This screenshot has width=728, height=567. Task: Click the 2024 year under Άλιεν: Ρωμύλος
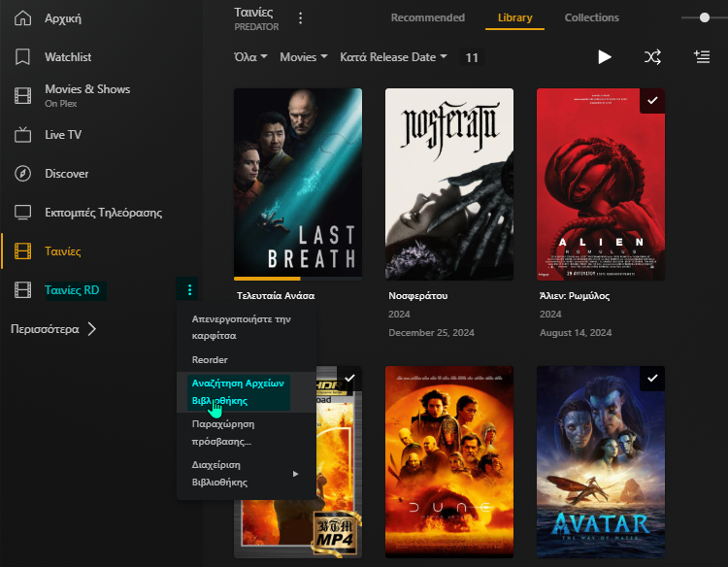tap(550, 315)
